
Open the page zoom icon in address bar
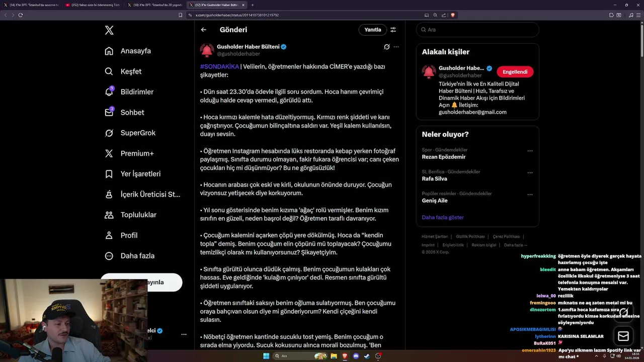point(435,15)
